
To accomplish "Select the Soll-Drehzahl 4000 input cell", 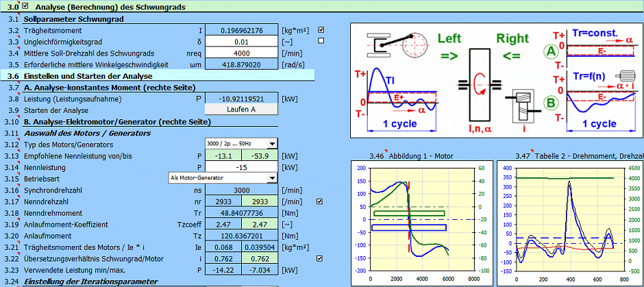I will click(x=241, y=53).
